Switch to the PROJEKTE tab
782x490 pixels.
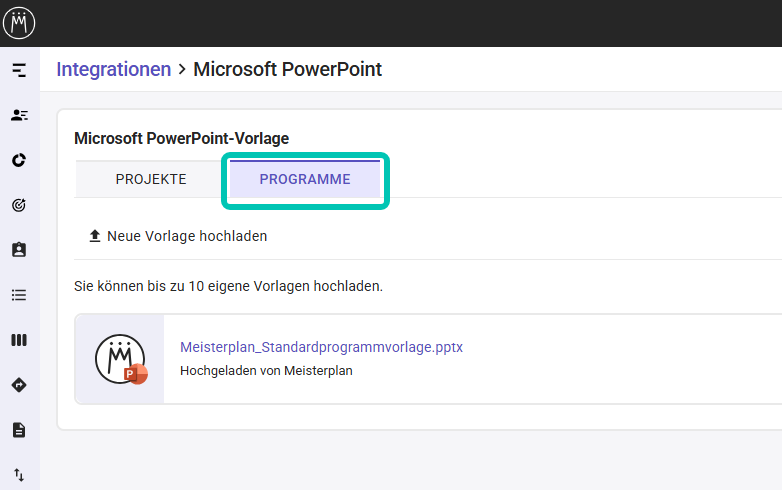pyautogui.click(x=151, y=179)
